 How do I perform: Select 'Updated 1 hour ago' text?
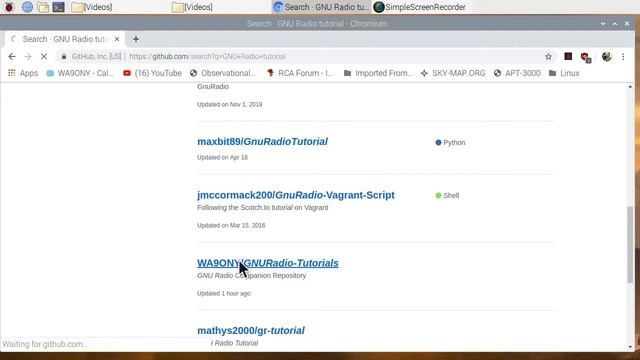tap(224, 293)
